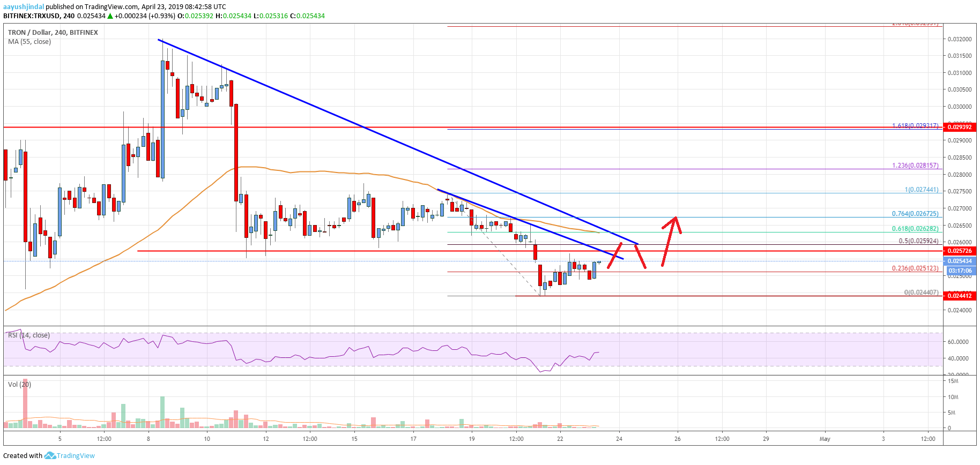Click the red 0.029392 price label
Image resolution: width=980 pixels, height=465 pixels.
coord(960,127)
